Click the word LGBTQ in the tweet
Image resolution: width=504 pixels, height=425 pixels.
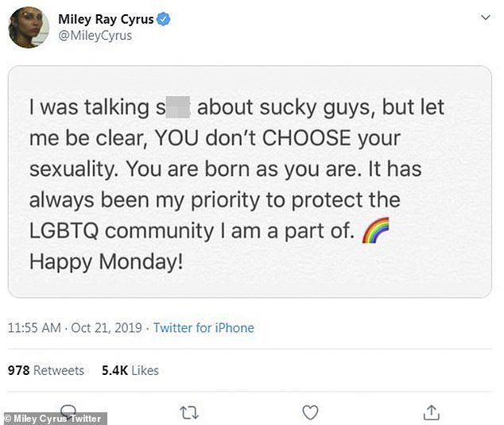[64, 232]
